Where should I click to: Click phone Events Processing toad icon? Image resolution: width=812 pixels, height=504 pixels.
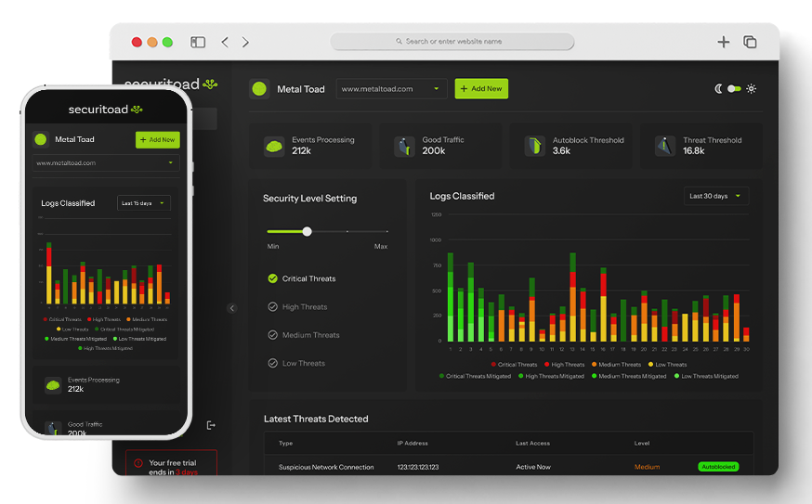coord(53,385)
